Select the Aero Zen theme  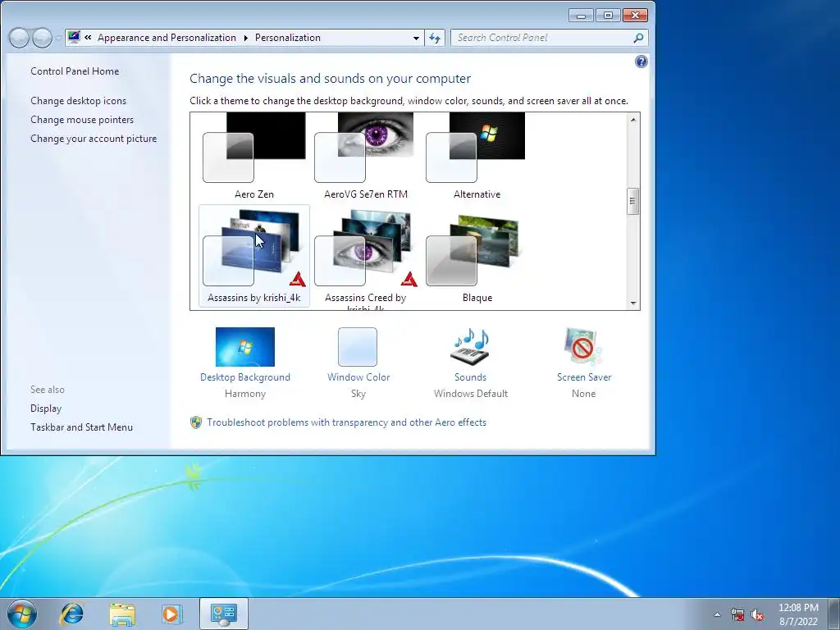254,156
